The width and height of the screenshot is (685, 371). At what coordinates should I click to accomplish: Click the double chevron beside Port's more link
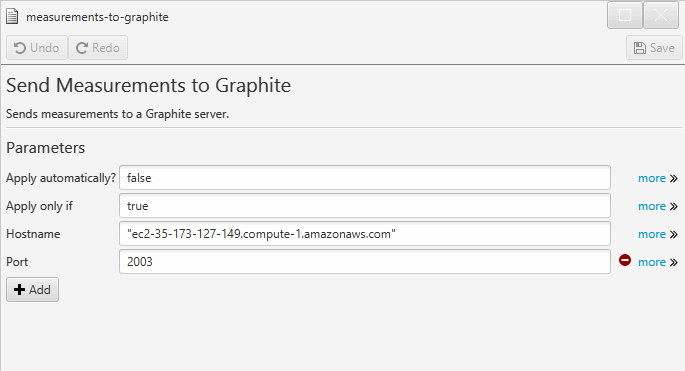tap(674, 263)
